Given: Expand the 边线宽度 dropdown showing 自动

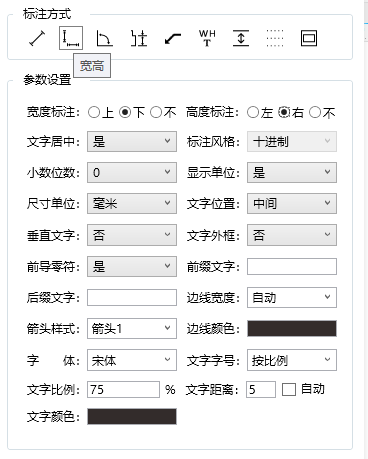Looking at the screenshot, I should (x=292, y=297).
